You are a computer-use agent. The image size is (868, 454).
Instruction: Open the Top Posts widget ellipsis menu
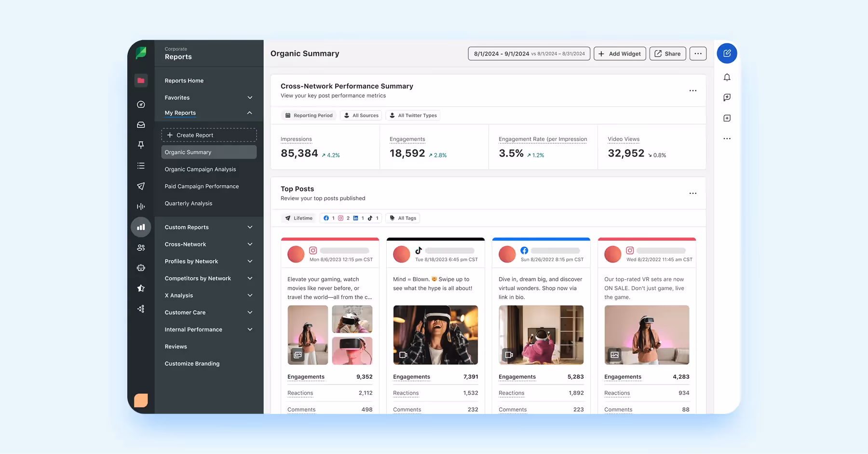tap(693, 193)
